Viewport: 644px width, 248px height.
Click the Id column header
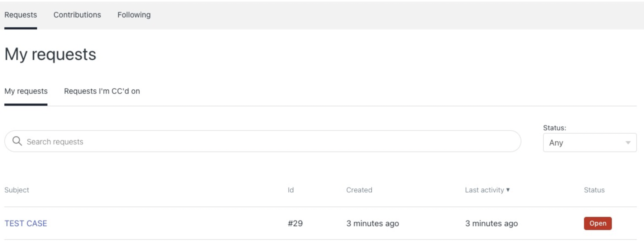coord(291,190)
